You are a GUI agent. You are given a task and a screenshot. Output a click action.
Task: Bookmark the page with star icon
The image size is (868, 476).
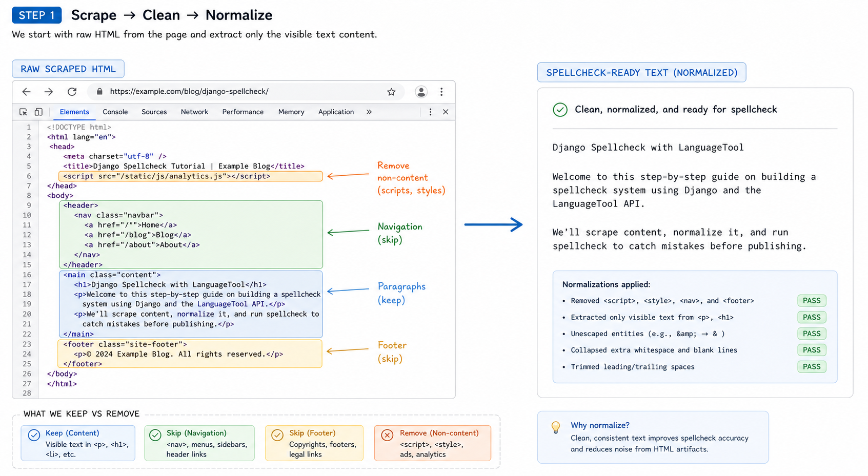tap(391, 92)
